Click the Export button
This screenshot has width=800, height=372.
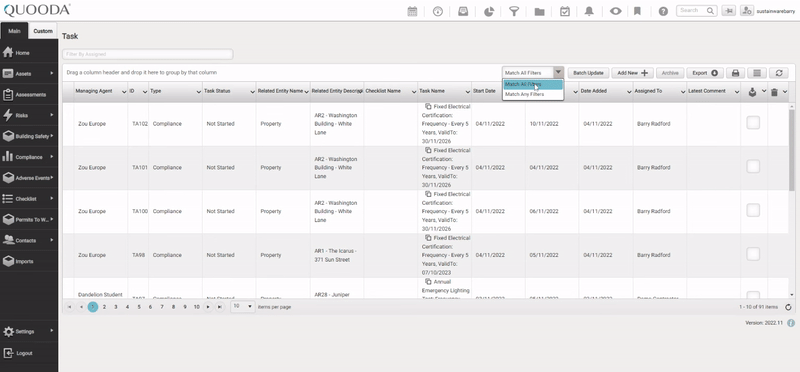coord(705,73)
